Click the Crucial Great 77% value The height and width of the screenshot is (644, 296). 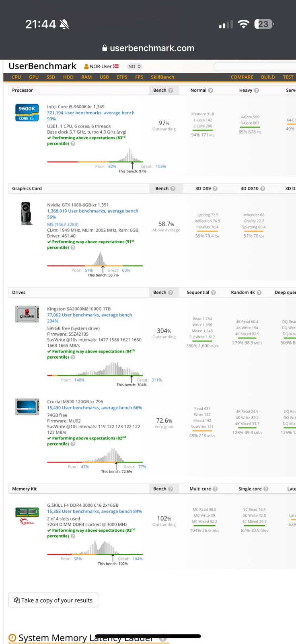142,467
